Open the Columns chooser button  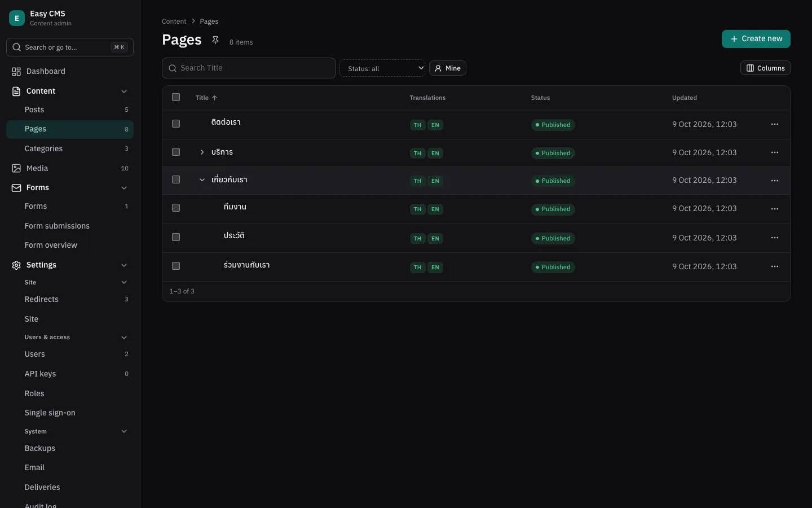click(765, 68)
